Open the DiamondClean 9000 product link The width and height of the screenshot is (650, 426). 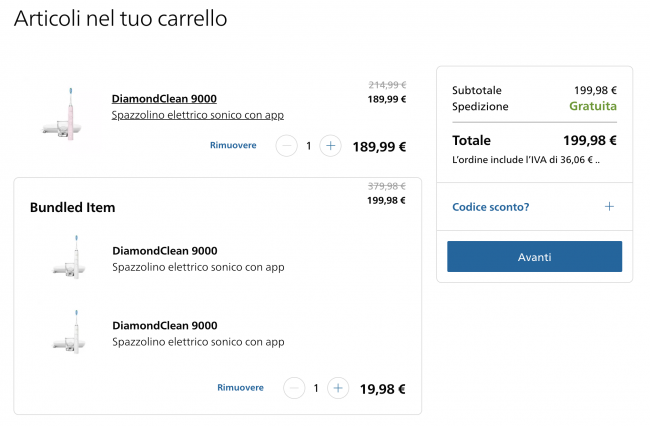tap(164, 99)
